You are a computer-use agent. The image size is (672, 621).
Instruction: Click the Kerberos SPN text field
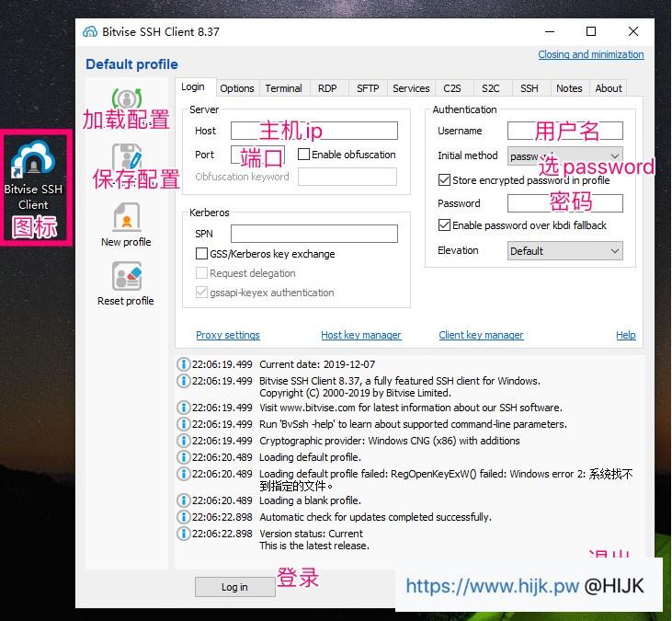click(x=313, y=234)
